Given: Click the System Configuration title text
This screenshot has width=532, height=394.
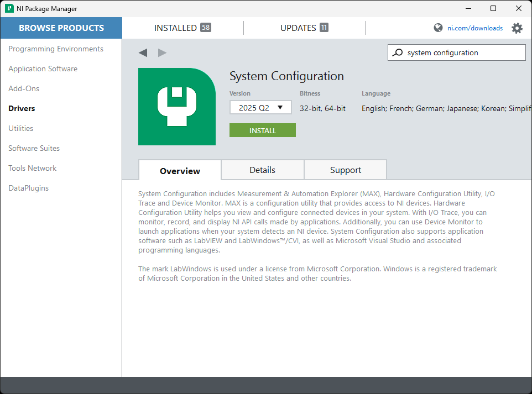Looking at the screenshot, I should coord(286,76).
